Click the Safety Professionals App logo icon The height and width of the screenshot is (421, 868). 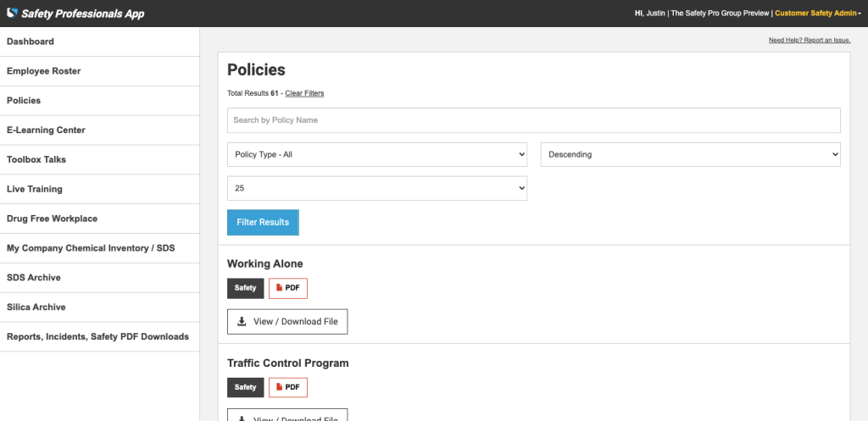(12, 13)
